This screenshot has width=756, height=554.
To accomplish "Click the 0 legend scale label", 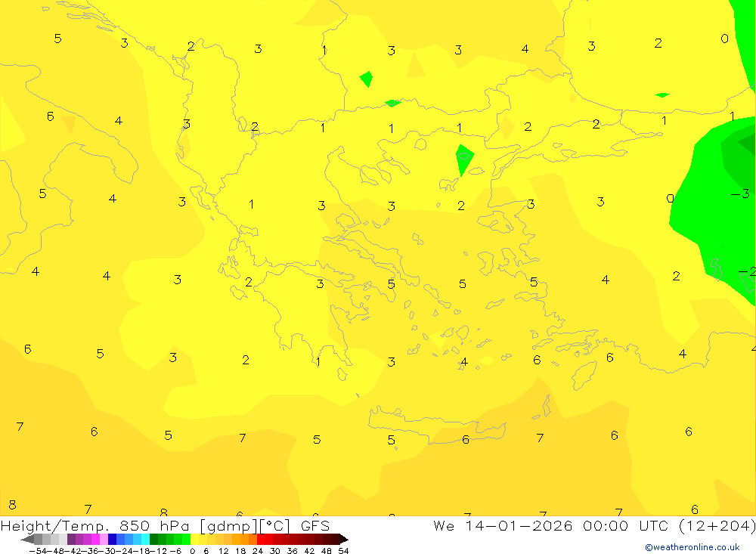I will pyautogui.click(x=192, y=551).
